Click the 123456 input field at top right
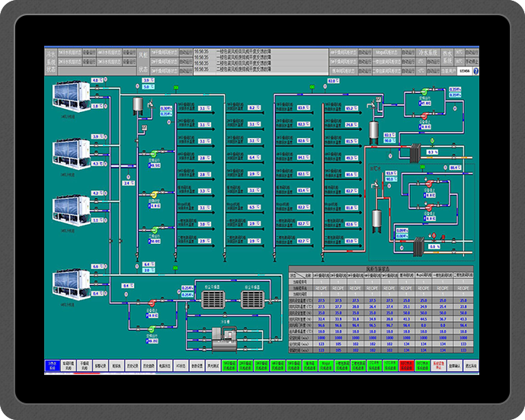Image resolution: width=525 pixels, height=420 pixels. coord(464,71)
